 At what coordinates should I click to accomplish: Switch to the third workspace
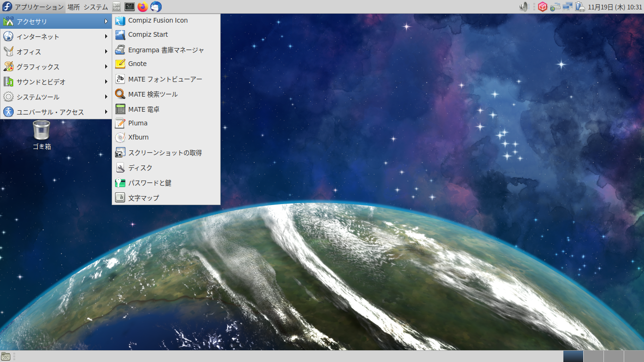613,356
